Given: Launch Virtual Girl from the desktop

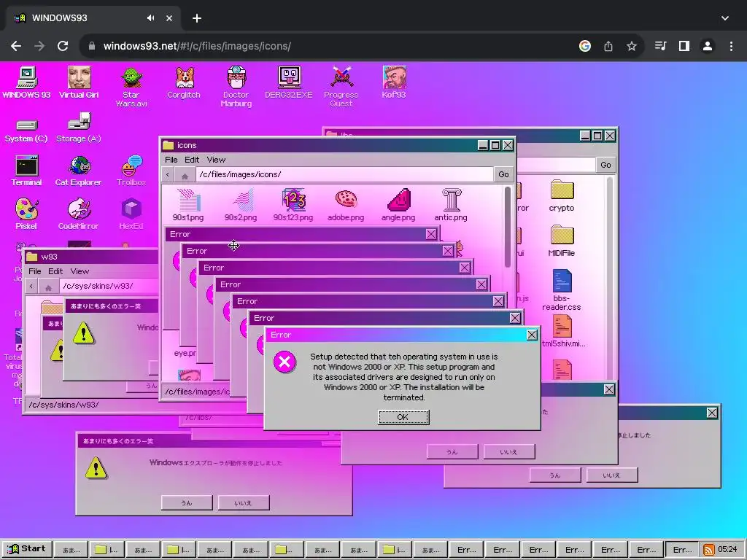Looking at the screenshot, I should point(79,82).
